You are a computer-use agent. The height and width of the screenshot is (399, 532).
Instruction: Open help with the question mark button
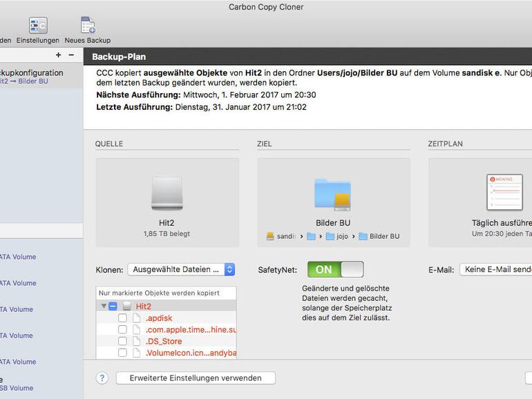tap(102, 378)
